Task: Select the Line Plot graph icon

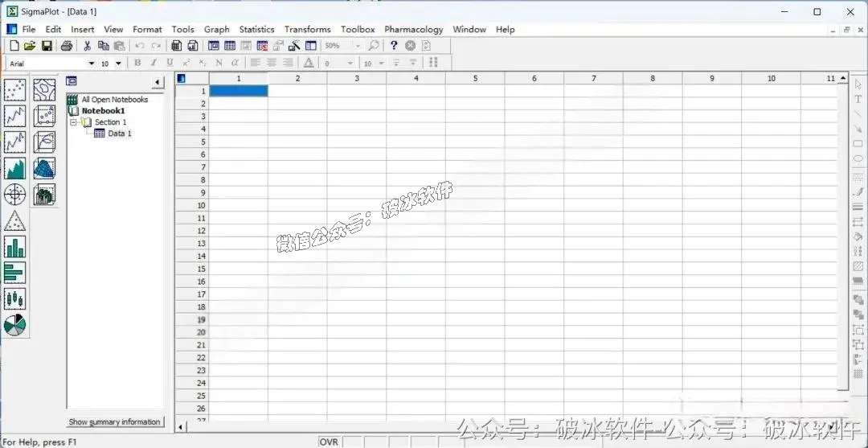Action: pos(15,116)
